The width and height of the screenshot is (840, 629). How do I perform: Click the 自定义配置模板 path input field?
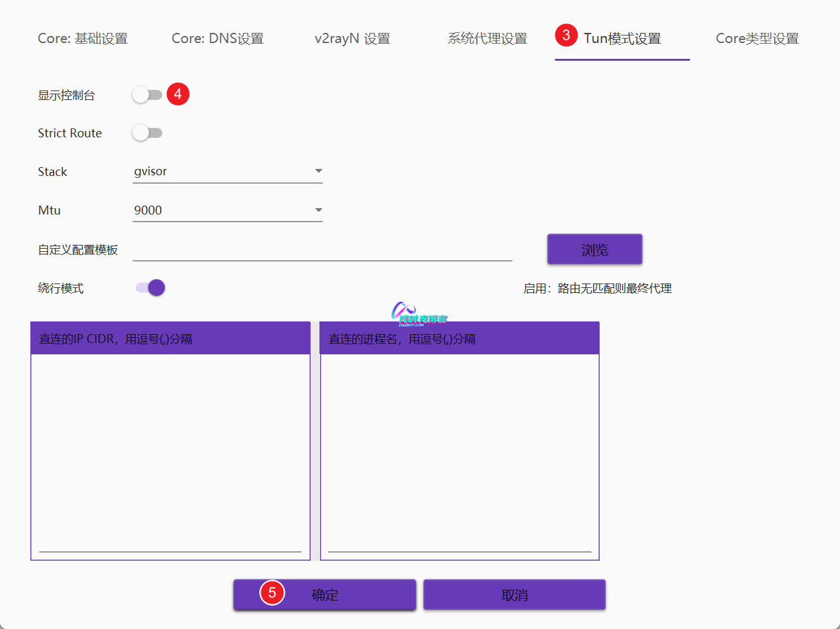[x=322, y=250]
